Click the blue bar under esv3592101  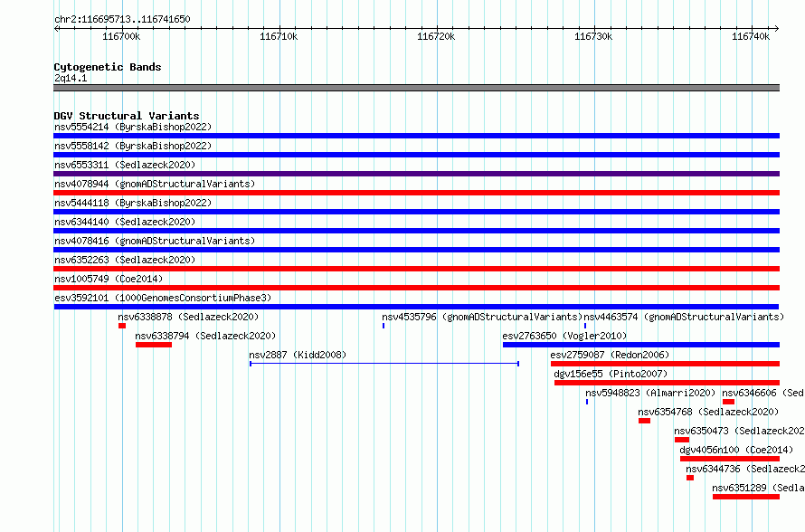pos(416,307)
